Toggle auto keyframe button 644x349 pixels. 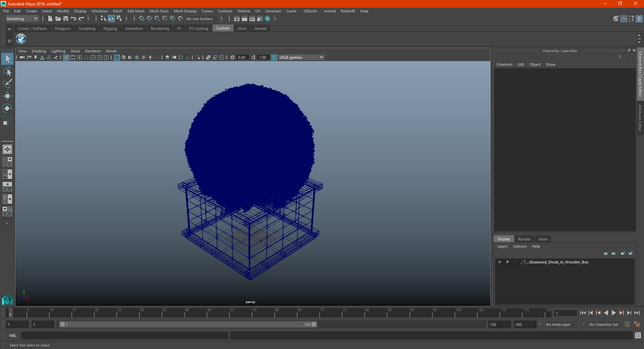(x=627, y=325)
